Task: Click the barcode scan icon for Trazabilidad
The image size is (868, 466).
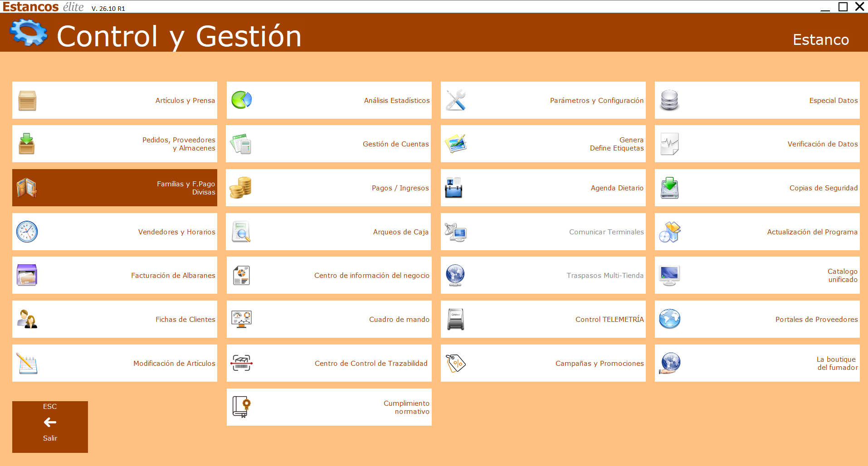Action: (x=241, y=363)
